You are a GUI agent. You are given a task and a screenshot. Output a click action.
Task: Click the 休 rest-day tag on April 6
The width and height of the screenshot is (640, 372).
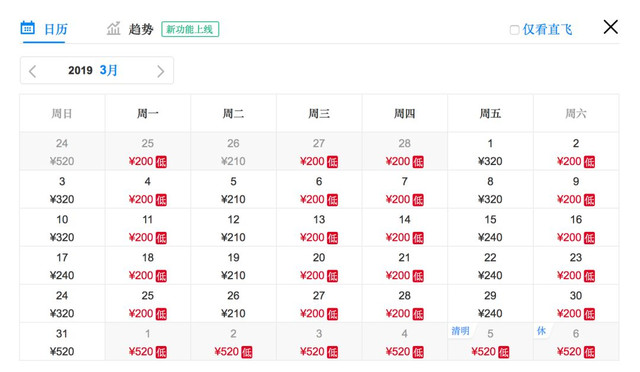pos(541,330)
